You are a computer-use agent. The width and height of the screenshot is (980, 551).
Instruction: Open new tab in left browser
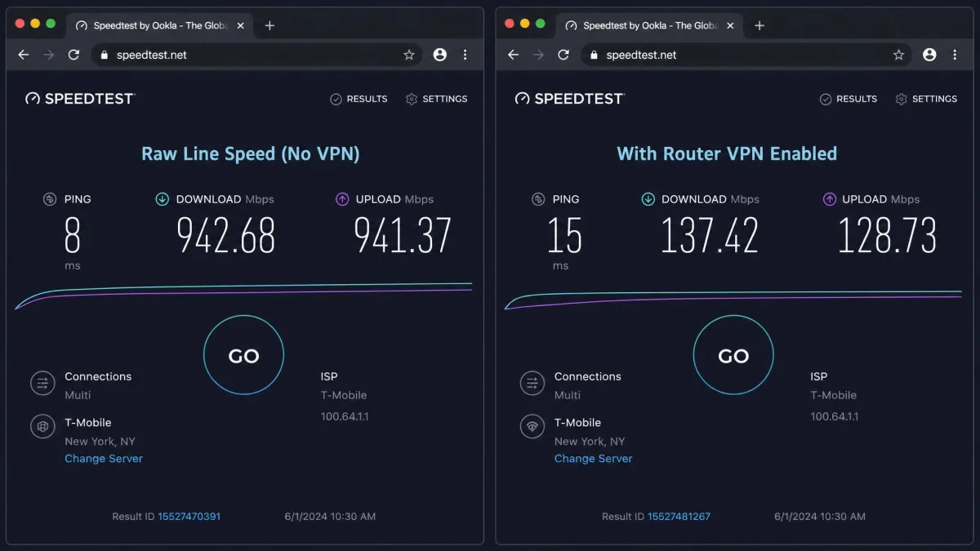click(269, 25)
